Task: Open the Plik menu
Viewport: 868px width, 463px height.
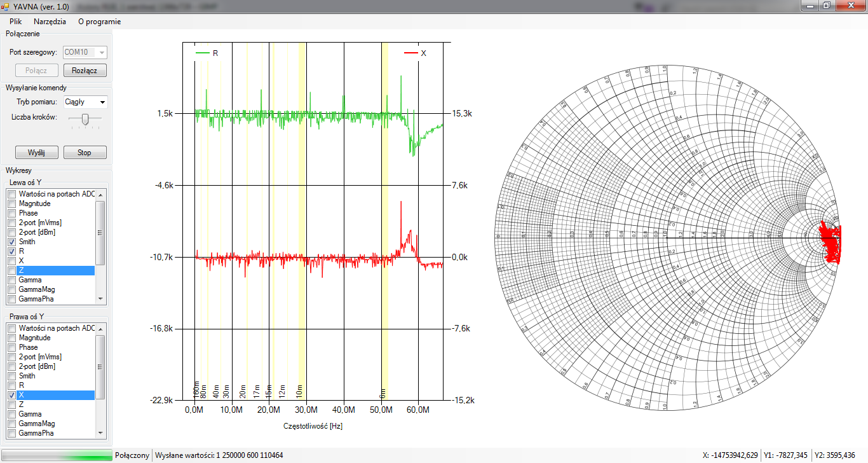Action: (x=15, y=22)
